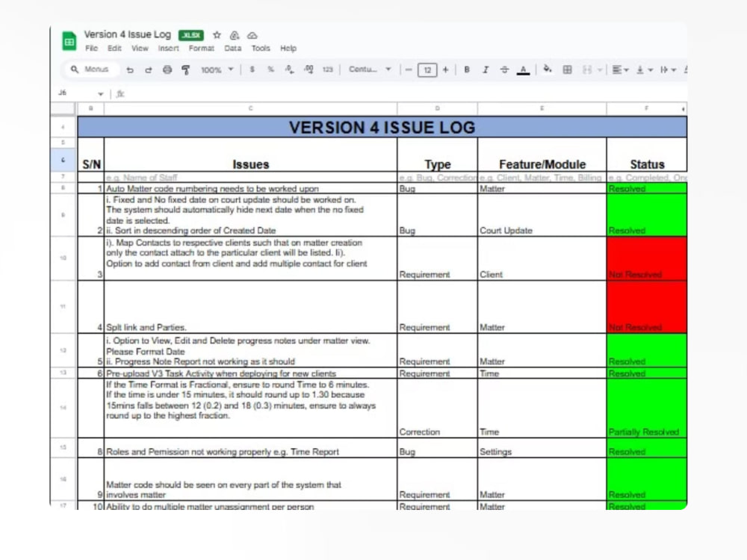Decrease decimal places
747x560 pixels.
point(289,69)
